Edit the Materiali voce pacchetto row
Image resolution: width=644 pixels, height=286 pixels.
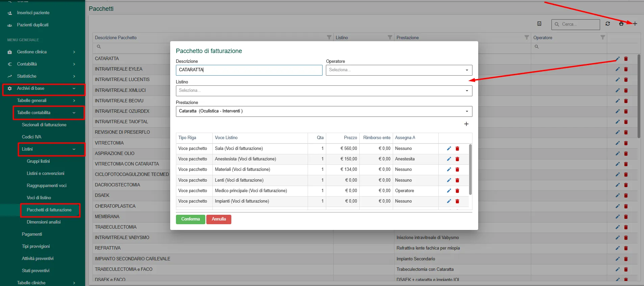pos(449,169)
